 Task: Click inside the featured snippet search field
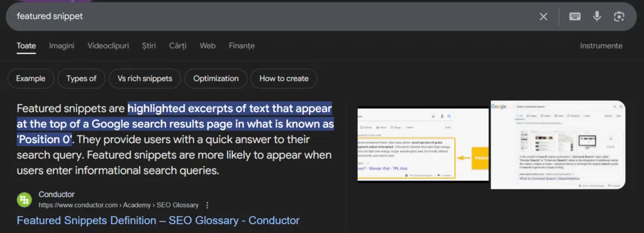click(x=271, y=16)
